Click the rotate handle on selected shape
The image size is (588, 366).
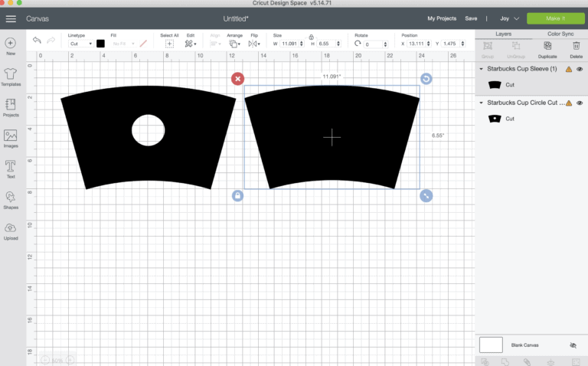(x=426, y=79)
